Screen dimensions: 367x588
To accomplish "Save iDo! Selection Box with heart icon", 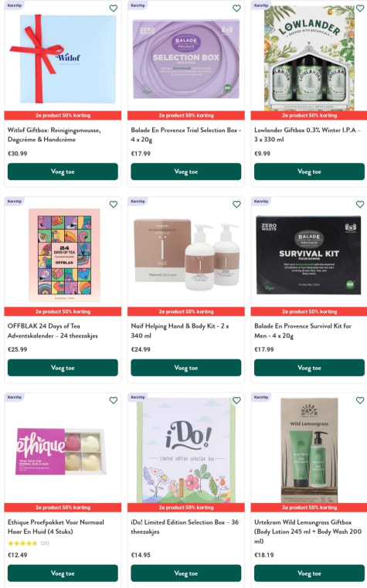I will pos(236,400).
